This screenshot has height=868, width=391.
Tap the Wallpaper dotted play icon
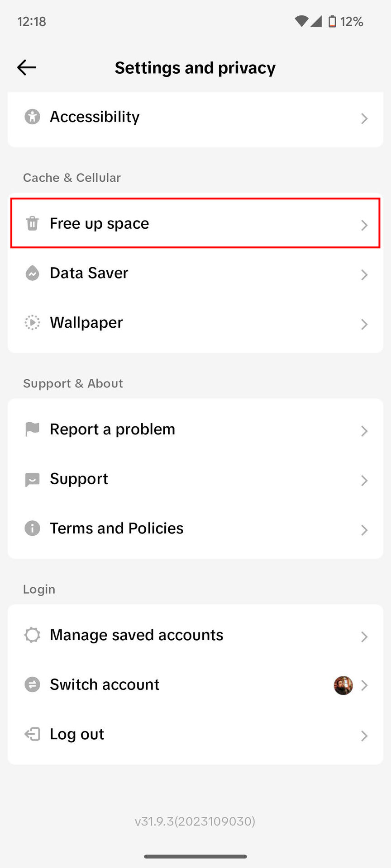coord(32,323)
